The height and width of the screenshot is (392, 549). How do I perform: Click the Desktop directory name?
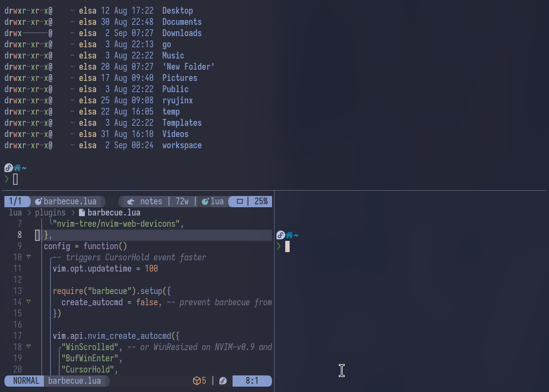coord(177,11)
